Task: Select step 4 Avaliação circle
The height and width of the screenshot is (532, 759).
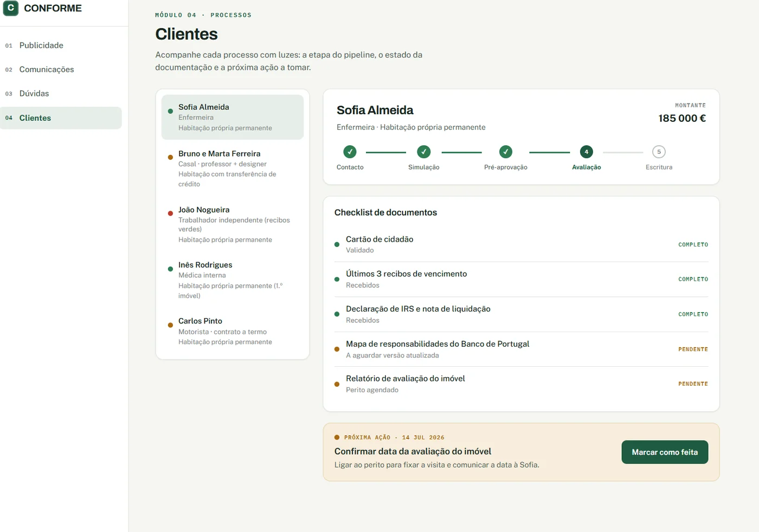Action: pyautogui.click(x=587, y=152)
